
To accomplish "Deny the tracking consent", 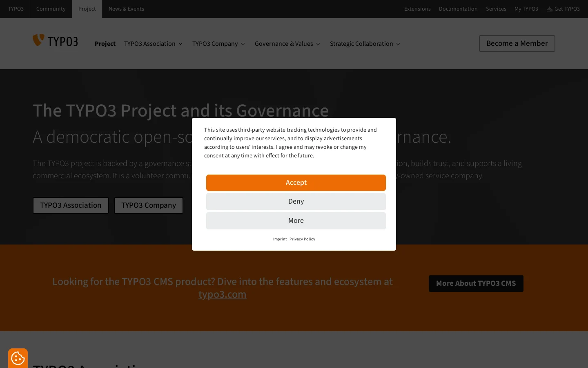I will 296,202.
